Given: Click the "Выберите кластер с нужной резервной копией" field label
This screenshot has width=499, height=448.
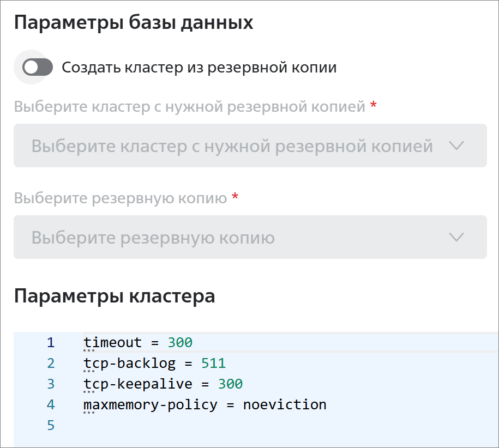Looking at the screenshot, I should click(190, 106).
